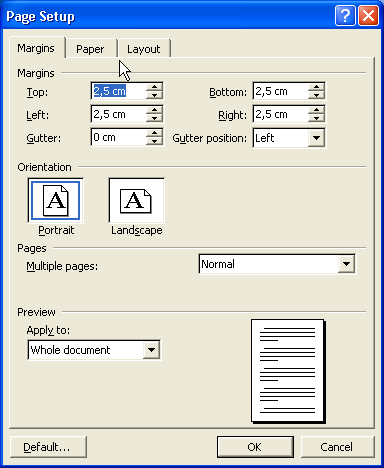Increase the Top margin with up arrow
This screenshot has height=468, width=384.
pyautogui.click(x=154, y=87)
